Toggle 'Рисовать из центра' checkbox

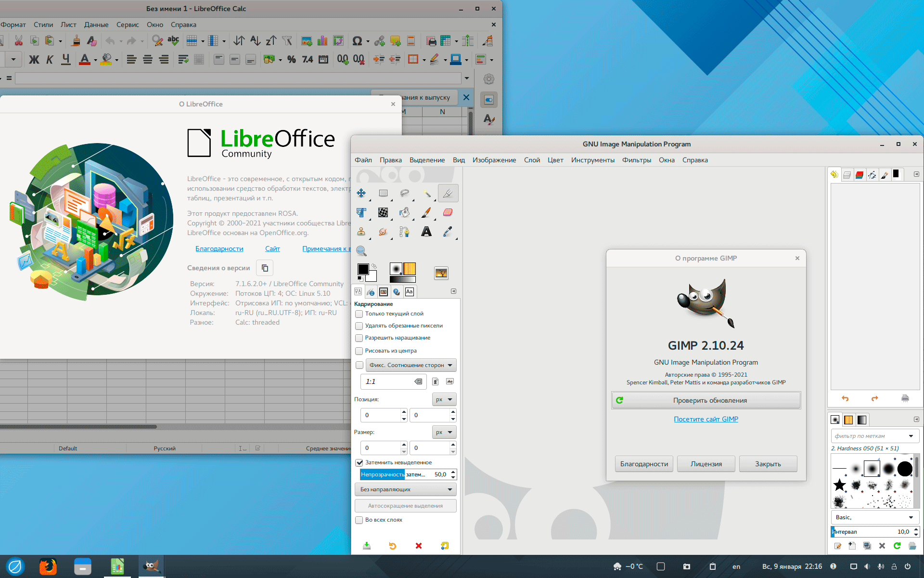tap(359, 351)
